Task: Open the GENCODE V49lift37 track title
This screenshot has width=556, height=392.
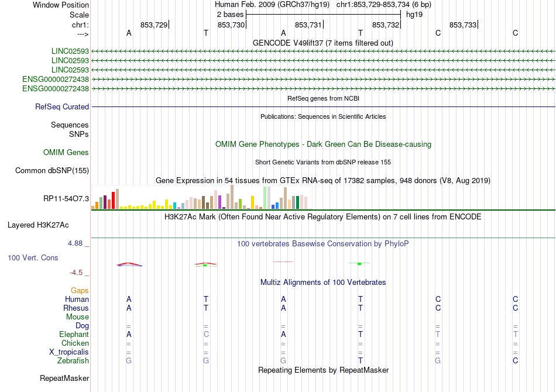Action: pos(323,43)
